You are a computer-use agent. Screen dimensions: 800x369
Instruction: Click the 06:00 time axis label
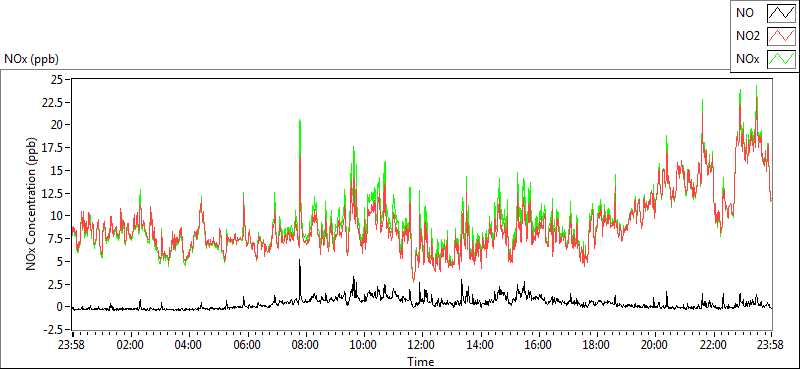point(247,344)
